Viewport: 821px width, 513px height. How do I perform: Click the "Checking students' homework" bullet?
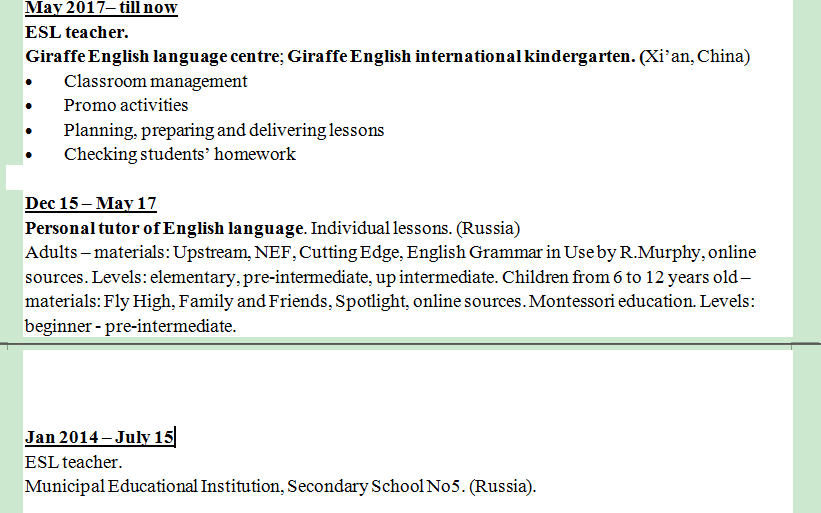tap(179, 154)
